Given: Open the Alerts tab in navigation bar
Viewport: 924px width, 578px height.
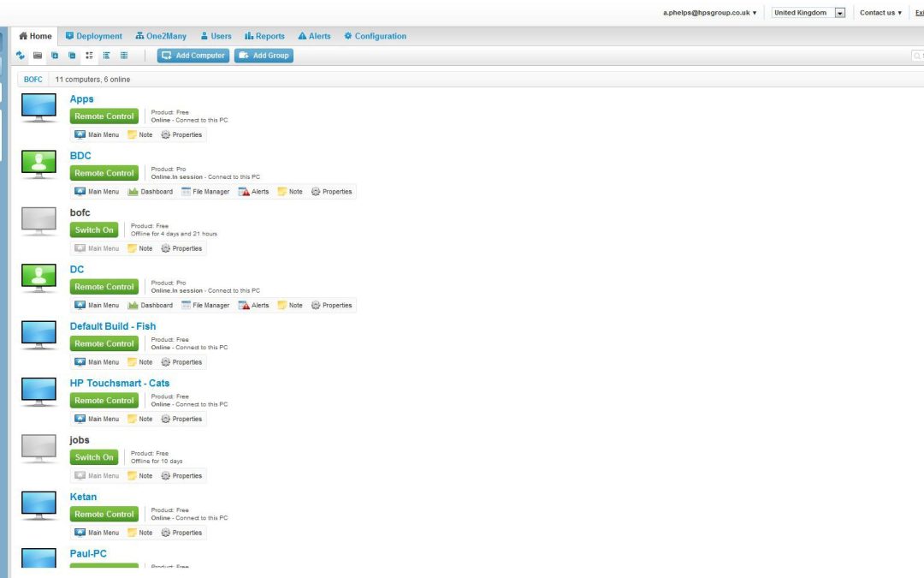Looking at the screenshot, I should (314, 36).
